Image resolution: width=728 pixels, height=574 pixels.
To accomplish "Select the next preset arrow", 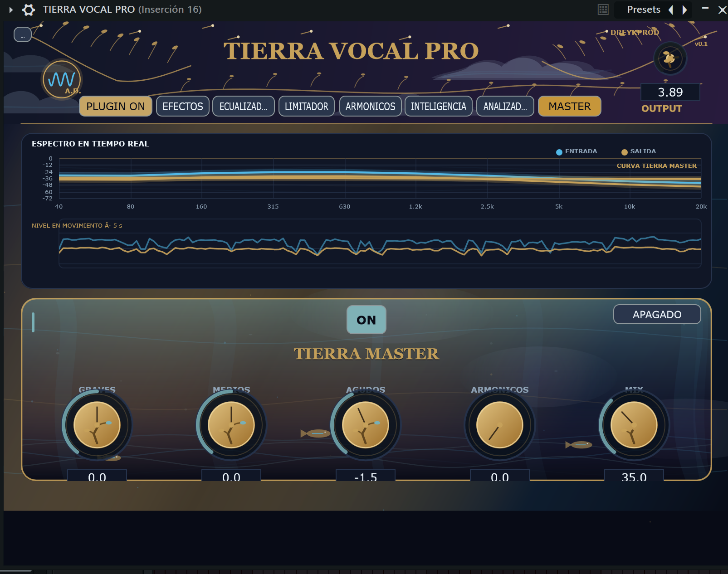I will coord(684,10).
